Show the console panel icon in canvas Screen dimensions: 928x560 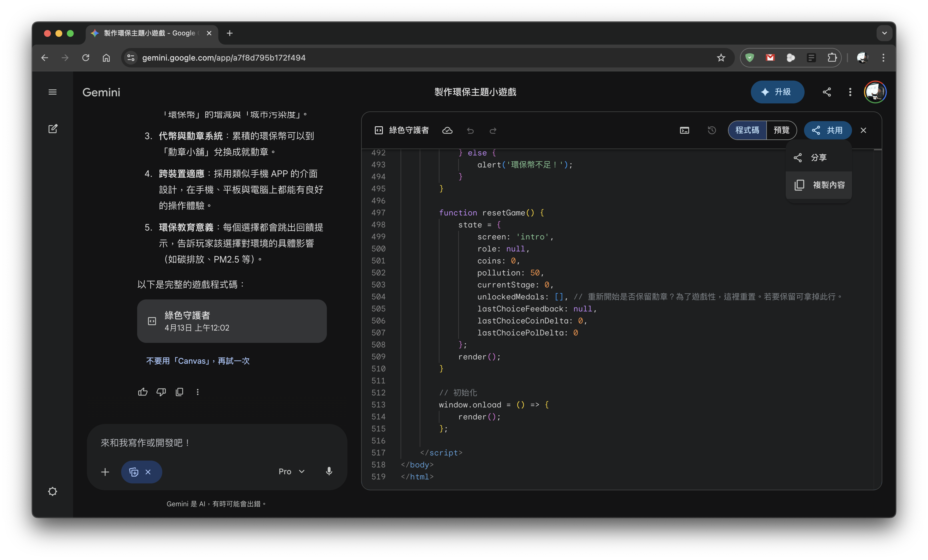[684, 130]
